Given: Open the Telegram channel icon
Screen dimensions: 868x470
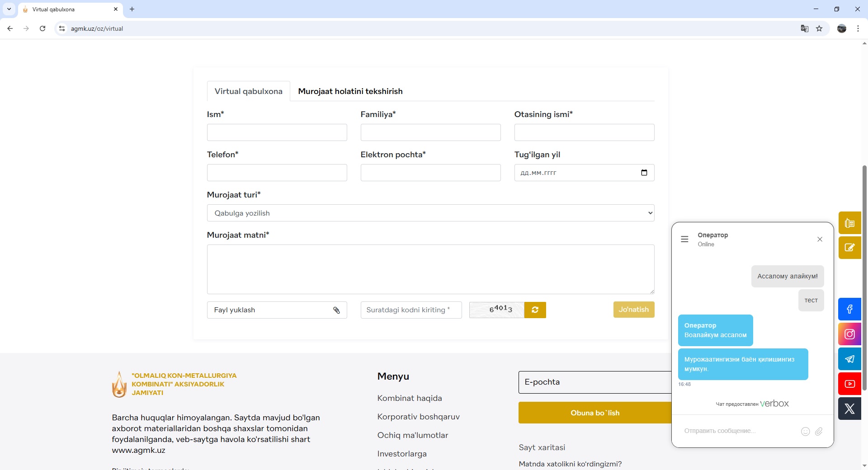Looking at the screenshot, I should coord(849,359).
